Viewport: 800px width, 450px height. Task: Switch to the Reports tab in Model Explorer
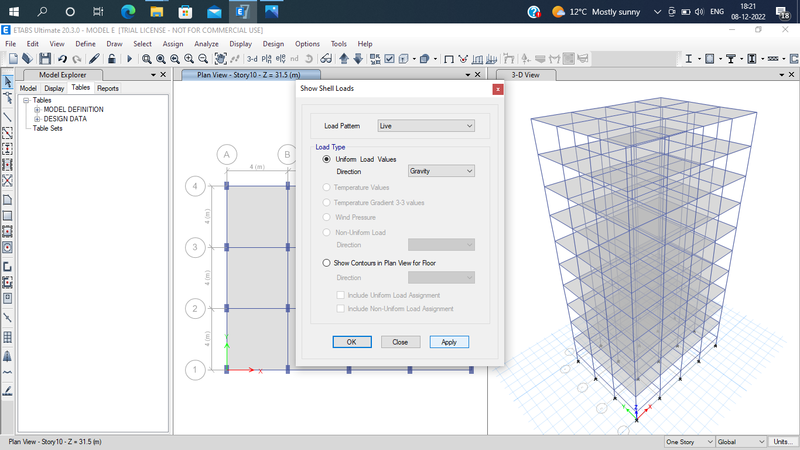108,88
